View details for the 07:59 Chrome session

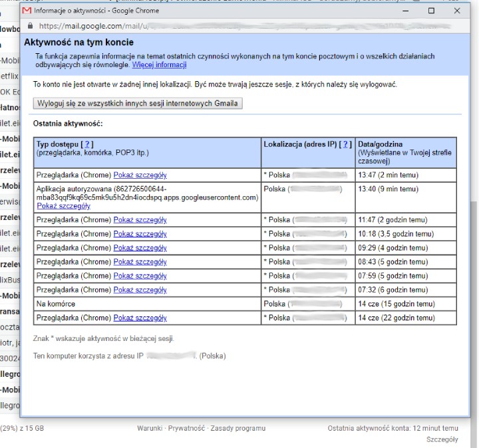(x=140, y=276)
